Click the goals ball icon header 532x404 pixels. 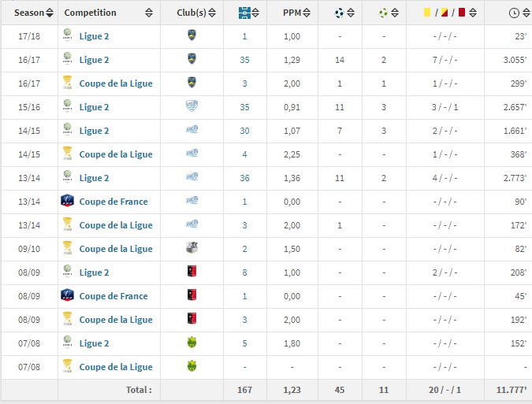(339, 13)
